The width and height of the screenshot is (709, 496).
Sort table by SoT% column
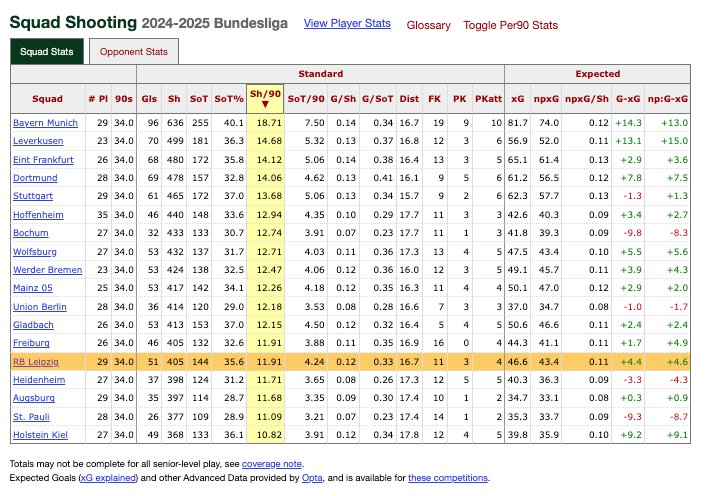pos(229,99)
